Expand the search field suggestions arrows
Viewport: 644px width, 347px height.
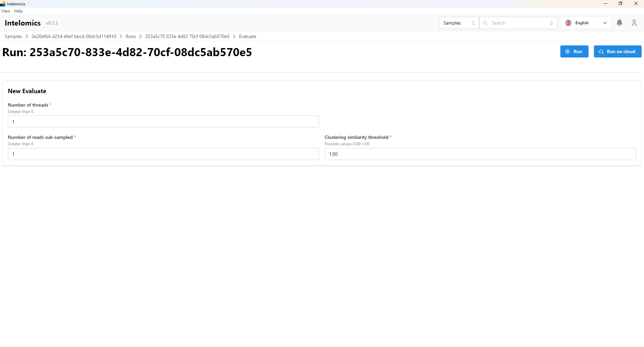[x=552, y=23]
